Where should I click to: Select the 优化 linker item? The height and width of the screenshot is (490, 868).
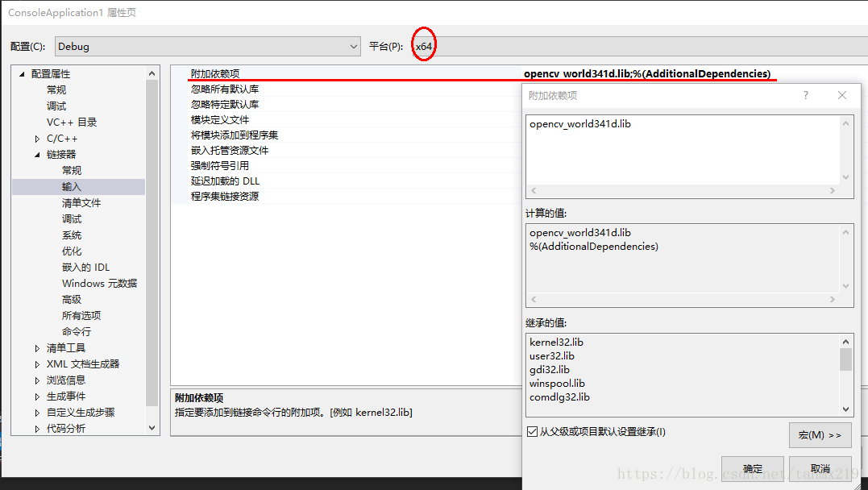pos(72,251)
